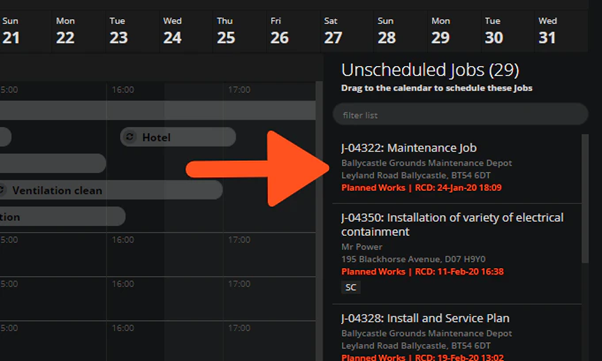Select job J-04350 electrical containment installation
602x361 pixels.
tap(457, 254)
